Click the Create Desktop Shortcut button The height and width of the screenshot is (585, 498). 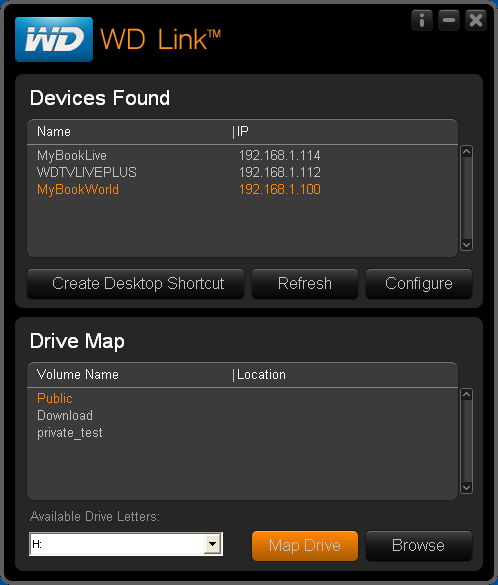(x=136, y=284)
